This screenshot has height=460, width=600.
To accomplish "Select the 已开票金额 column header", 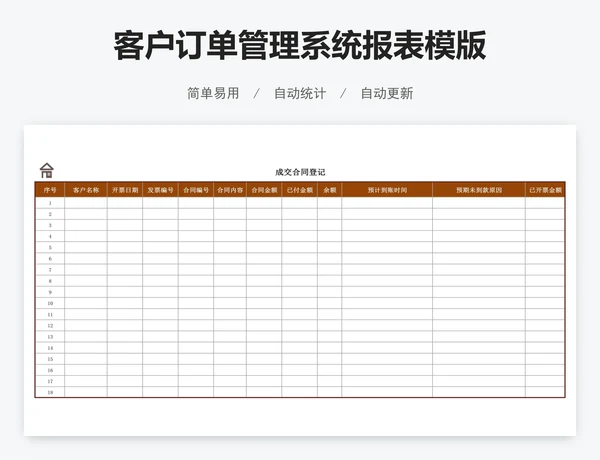I will 545,190.
